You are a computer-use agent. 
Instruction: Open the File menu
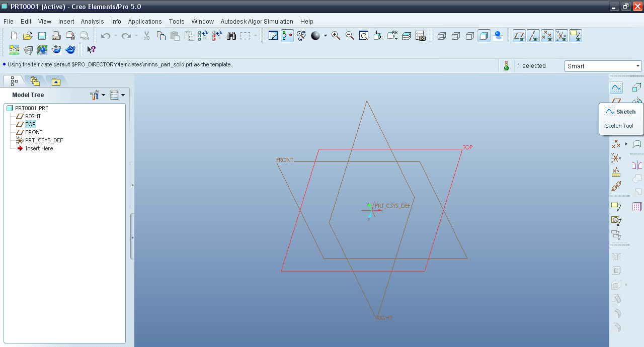pyautogui.click(x=9, y=22)
